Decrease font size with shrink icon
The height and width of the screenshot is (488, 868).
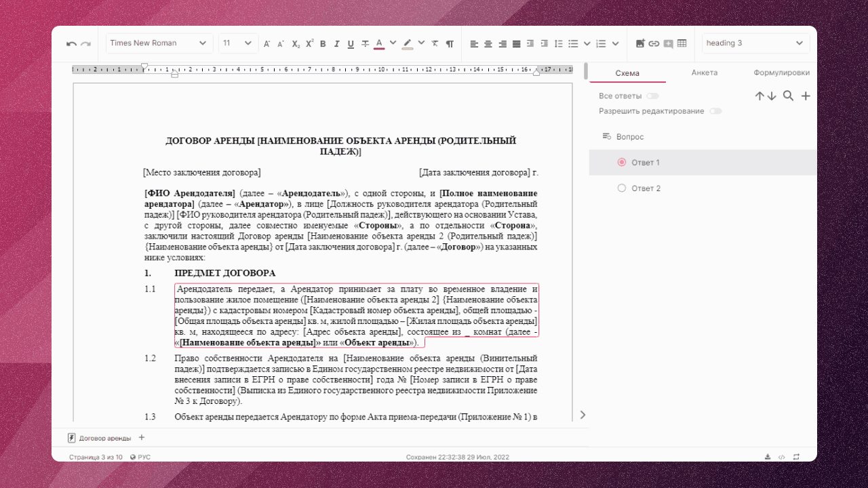281,43
